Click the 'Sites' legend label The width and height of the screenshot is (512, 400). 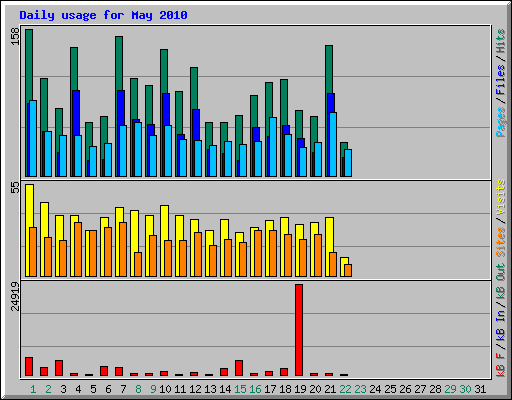click(x=501, y=242)
